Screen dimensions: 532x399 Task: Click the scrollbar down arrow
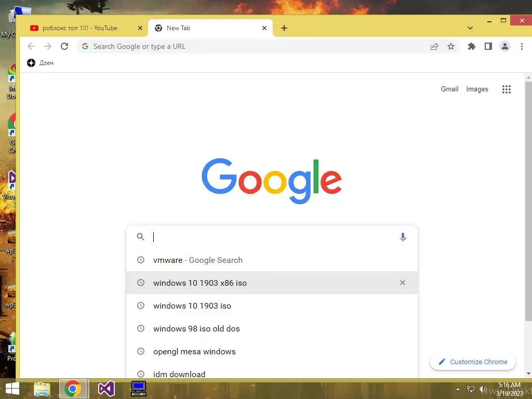pyautogui.click(x=528, y=374)
